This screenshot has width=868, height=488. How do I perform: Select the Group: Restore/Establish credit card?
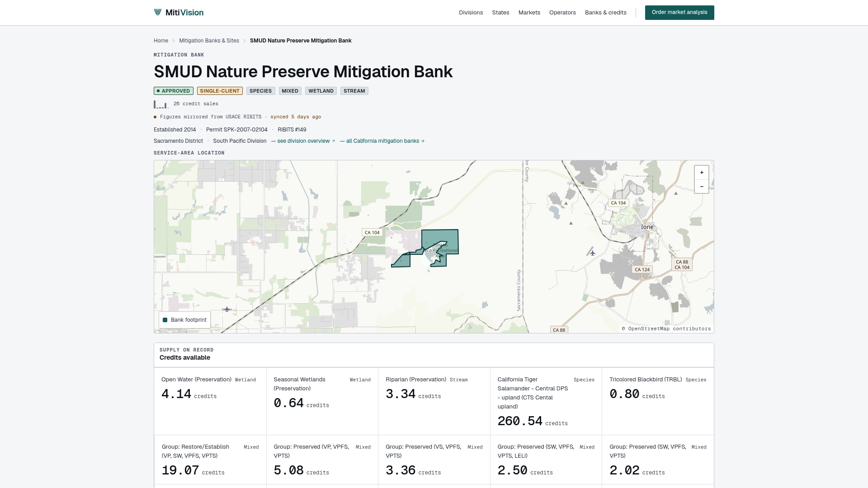point(210,460)
